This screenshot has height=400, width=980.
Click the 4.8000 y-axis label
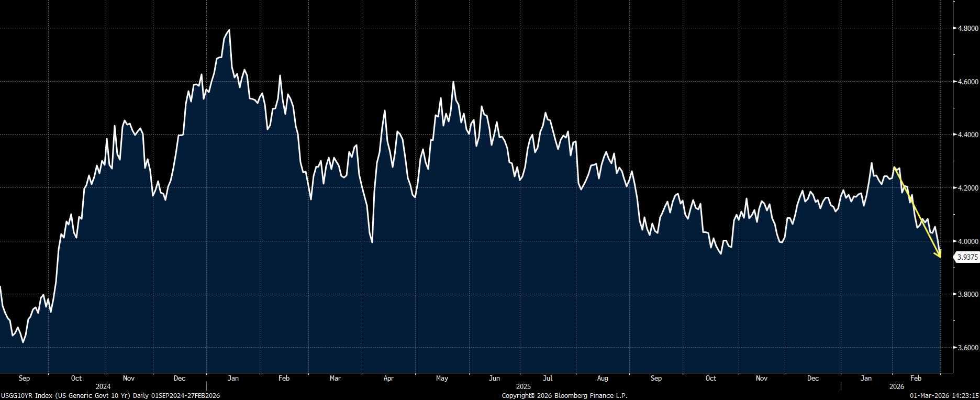[x=968, y=28]
